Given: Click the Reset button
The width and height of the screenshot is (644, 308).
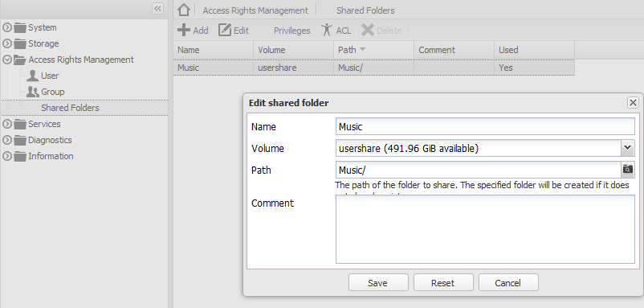Looking at the screenshot, I should click(443, 283).
